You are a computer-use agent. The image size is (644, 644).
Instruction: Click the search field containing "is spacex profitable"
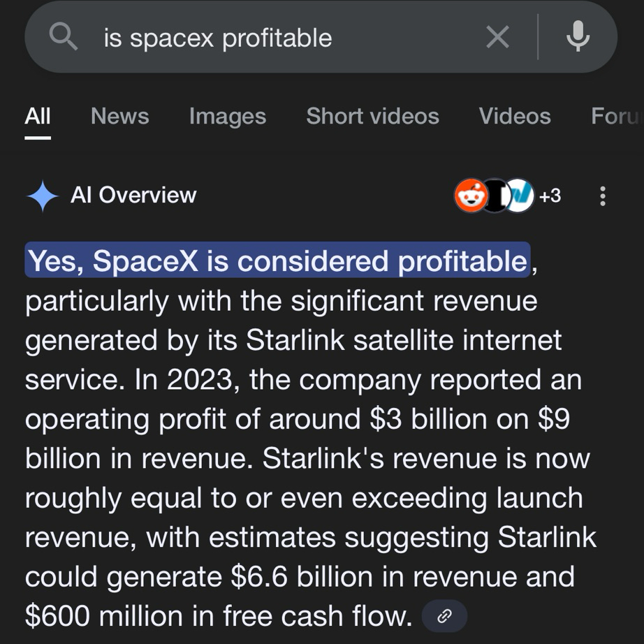click(x=279, y=38)
